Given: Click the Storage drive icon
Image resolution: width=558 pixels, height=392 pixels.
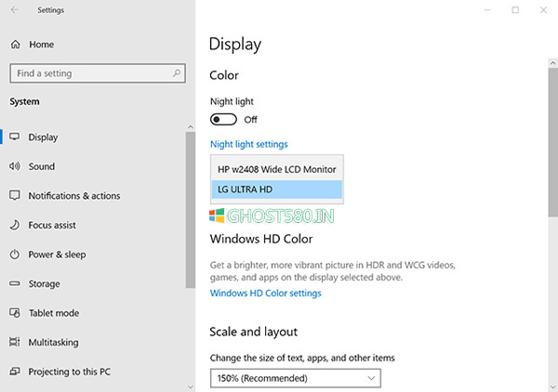Looking at the screenshot, I should point(15,283).
